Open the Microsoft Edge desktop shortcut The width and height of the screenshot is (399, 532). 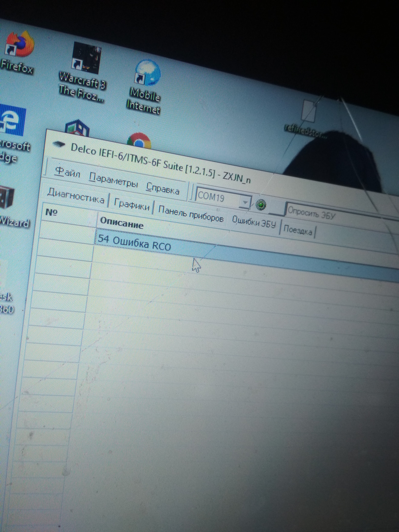coord(13,134)
